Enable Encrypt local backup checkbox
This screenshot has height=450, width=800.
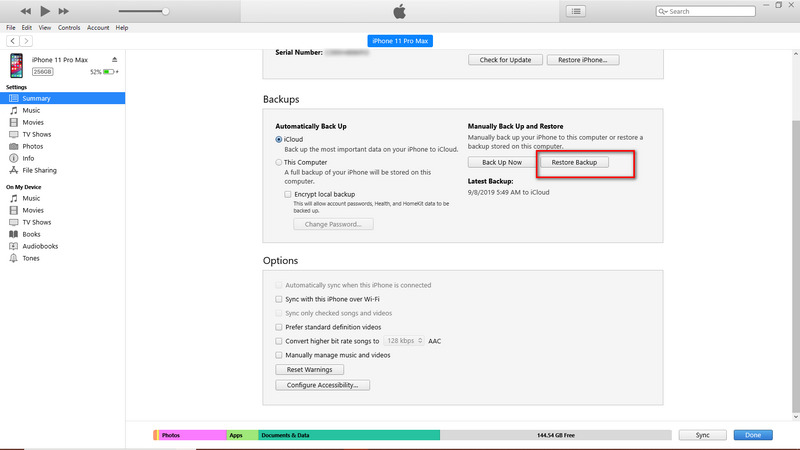pos(288,194)
